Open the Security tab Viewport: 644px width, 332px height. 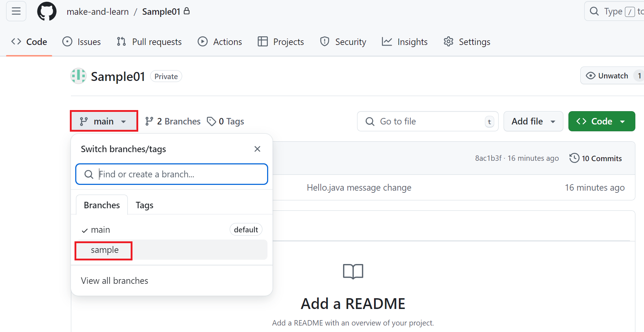point(343,42)
